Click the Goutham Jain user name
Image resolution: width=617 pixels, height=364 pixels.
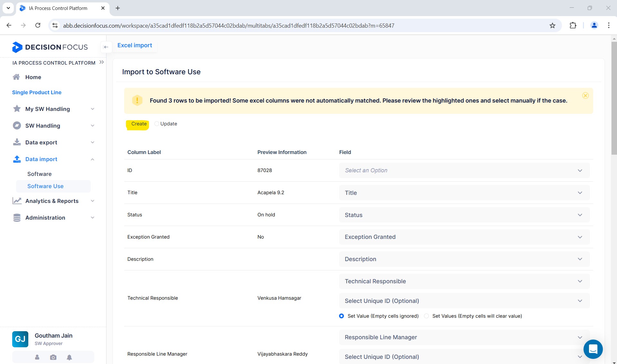click(53, 335)
